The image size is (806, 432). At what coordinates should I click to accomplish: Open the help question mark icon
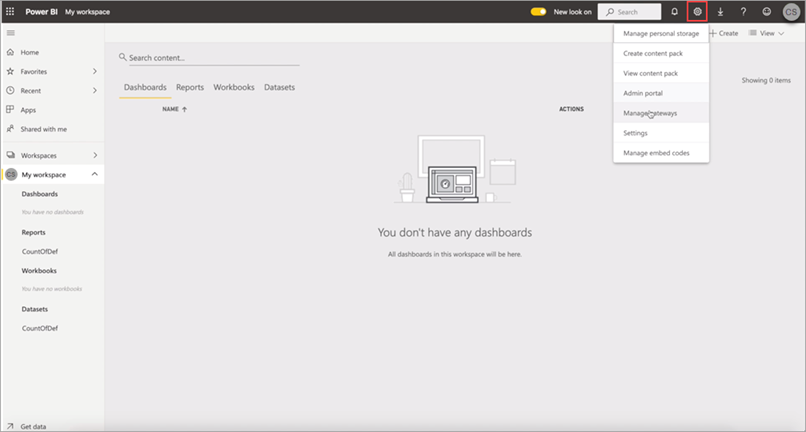tap(743, 12)
